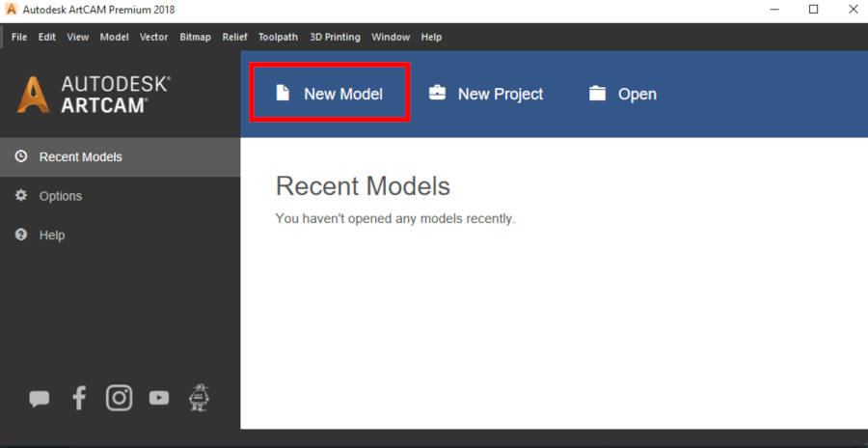Open the Edit menu
The width and height of the screenshot is (868, 448).
pyautogui.click(x=47, y=37)
